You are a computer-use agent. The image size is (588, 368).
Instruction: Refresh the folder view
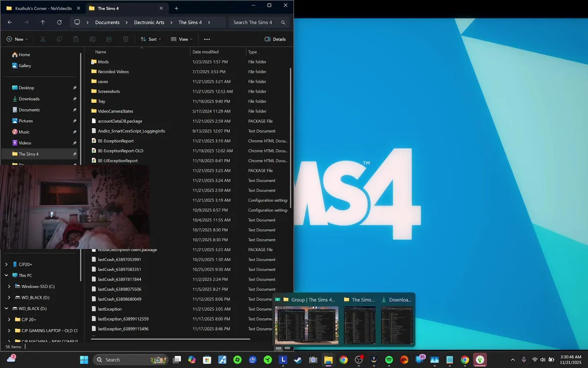click(x=59, y=22)
